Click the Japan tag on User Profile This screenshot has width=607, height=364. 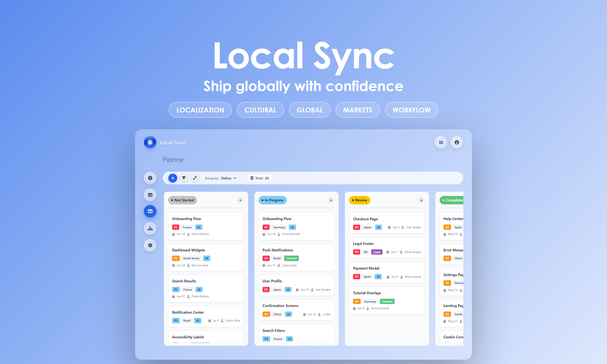coord(277,290)
